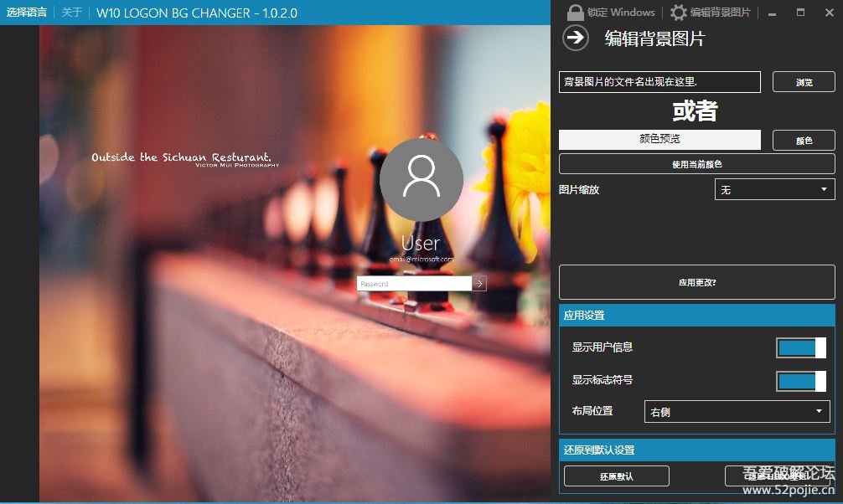Maximize the Logon BG Changer window
843x504 pixels.
(x=800, y=13)
